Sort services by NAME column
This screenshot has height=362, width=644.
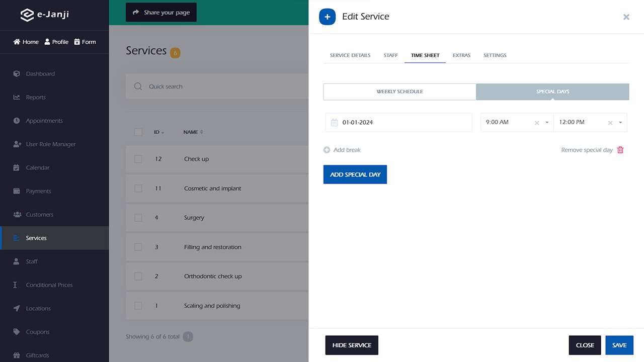(193, 132)
